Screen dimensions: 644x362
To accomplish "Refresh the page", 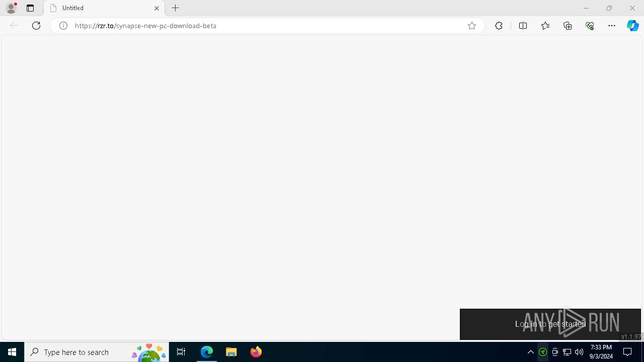I will pos(36,26).
